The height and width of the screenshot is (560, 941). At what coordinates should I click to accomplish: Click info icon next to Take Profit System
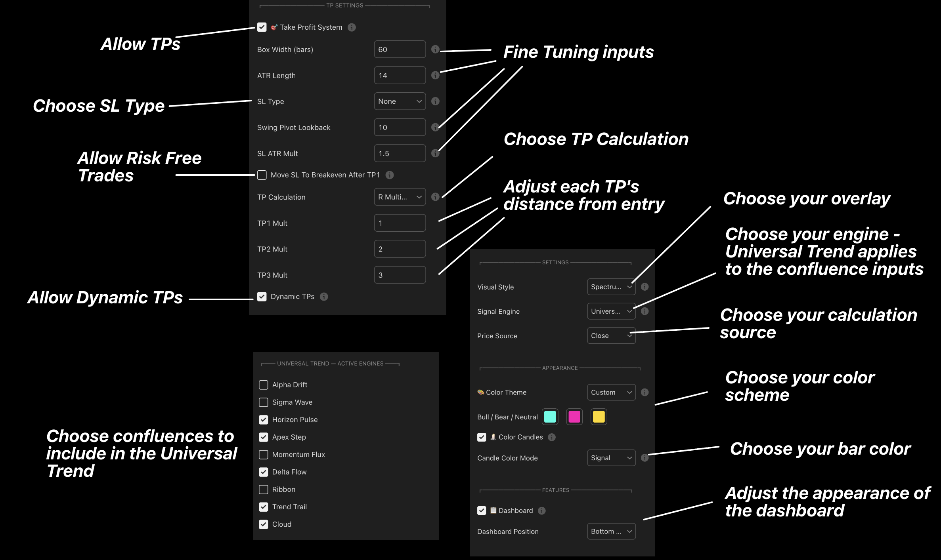352,27
